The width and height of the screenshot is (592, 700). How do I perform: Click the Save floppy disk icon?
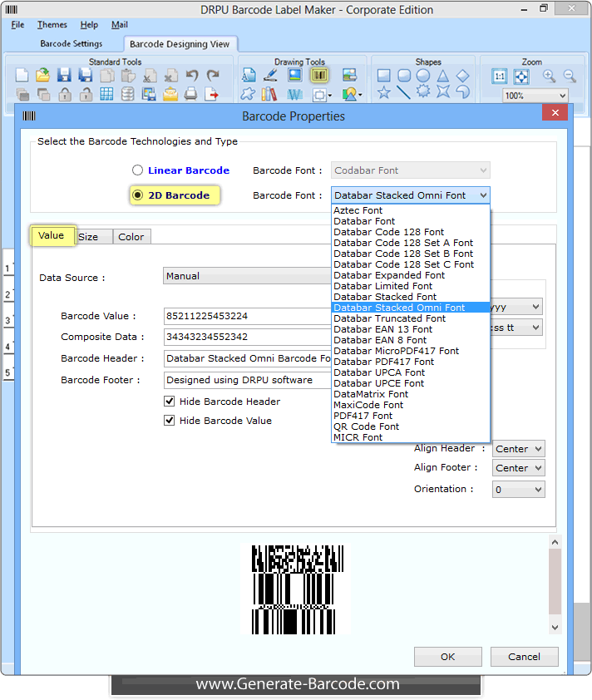[64, 75]
